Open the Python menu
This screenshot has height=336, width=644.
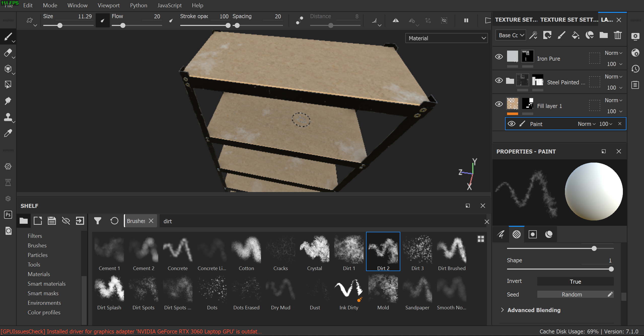138,5
